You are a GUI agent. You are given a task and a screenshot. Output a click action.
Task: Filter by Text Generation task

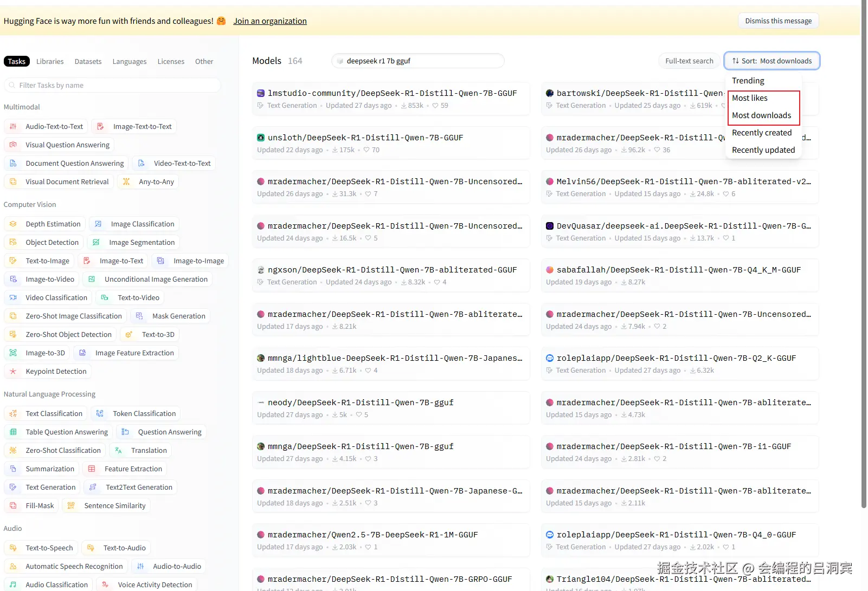(x=42, y=488)
